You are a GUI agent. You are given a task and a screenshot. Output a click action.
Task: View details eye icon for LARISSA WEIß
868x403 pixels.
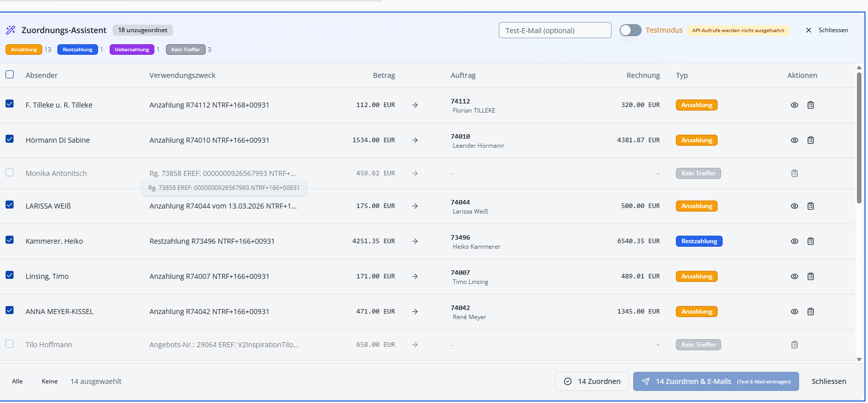click(x=795, y=206)
